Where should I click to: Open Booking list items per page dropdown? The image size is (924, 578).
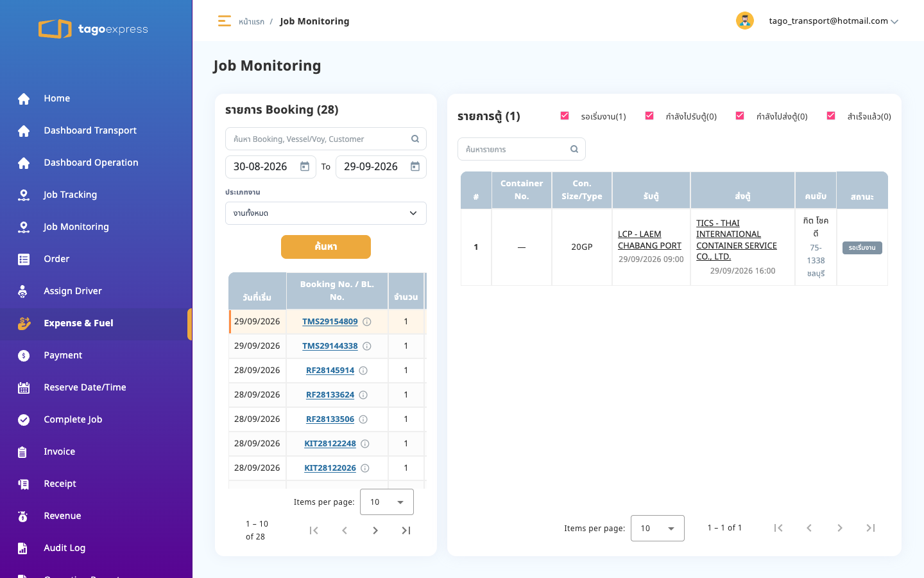coord(387,502)
